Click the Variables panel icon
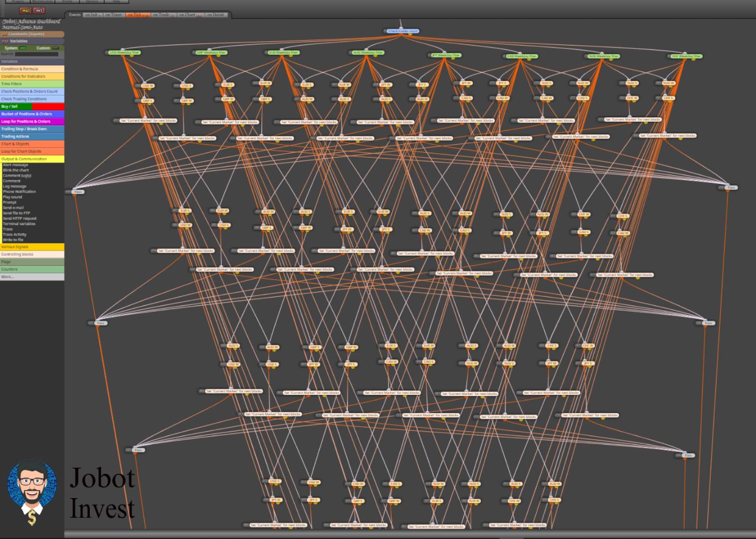The image size is (756, 539). [x=5, y=41]
